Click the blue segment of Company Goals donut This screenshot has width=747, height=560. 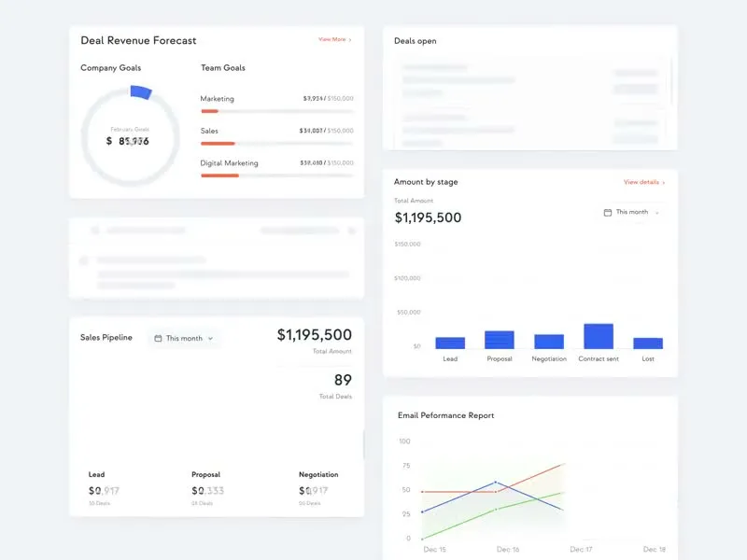click(141, 91)
